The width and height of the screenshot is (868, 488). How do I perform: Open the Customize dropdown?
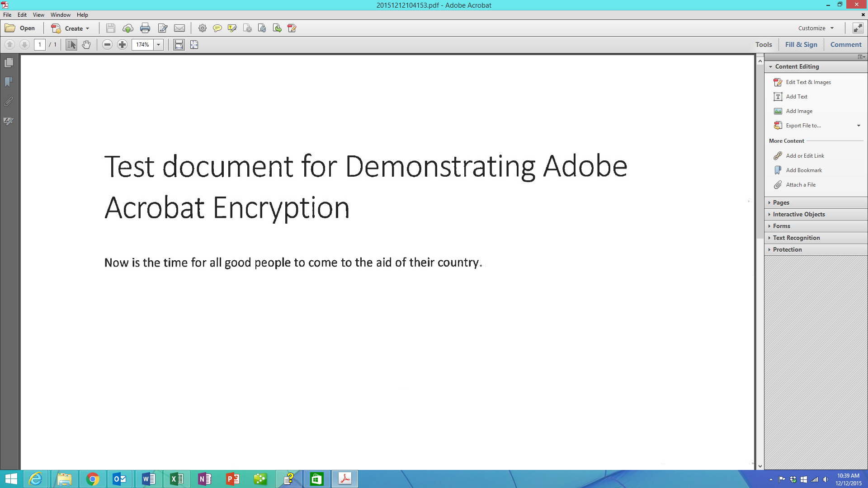pos(816,28)
